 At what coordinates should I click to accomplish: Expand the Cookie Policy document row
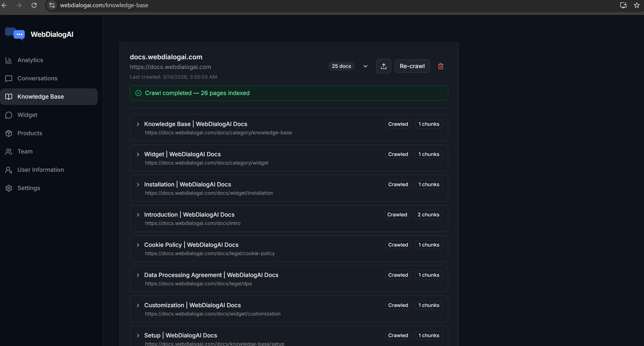coord(138,245)
